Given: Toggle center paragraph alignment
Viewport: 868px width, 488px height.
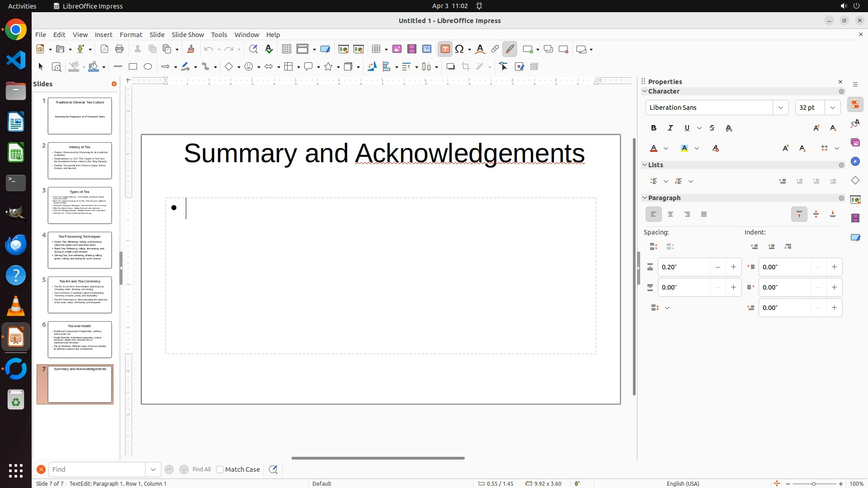Looking at the screenshot, I should [670, 215].
